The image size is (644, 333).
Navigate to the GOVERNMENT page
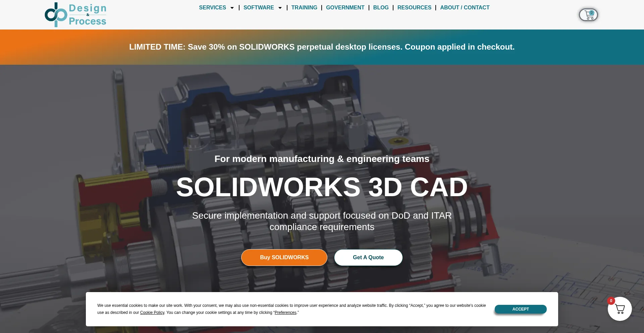[345, 8]
